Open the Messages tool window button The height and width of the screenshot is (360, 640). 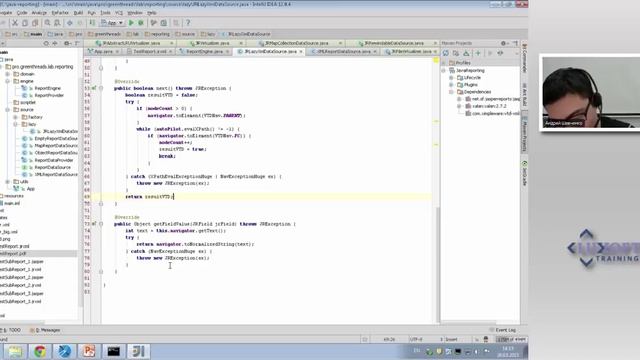pyautogui.click(x=45, y=330)
